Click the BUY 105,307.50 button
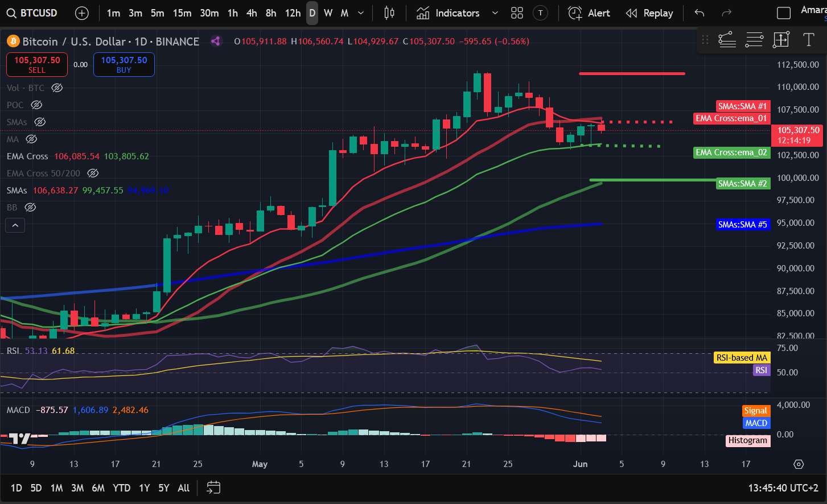Image resolution: width=827 pixels, height=504 pixels. tap(124, 64)
